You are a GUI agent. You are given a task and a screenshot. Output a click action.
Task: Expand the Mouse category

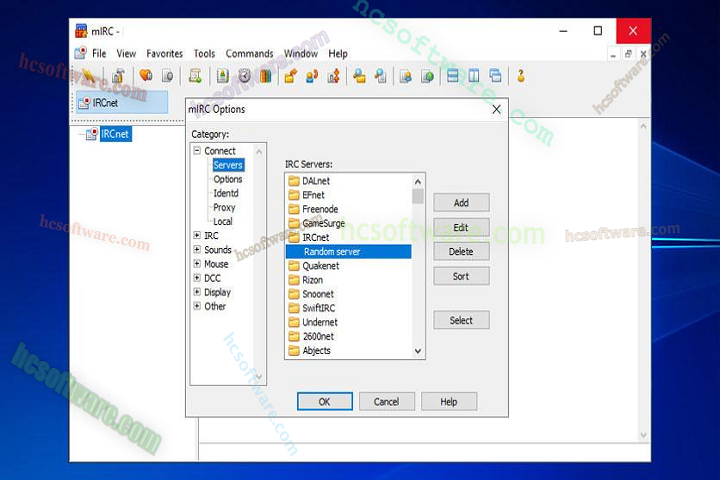point(197,264)
